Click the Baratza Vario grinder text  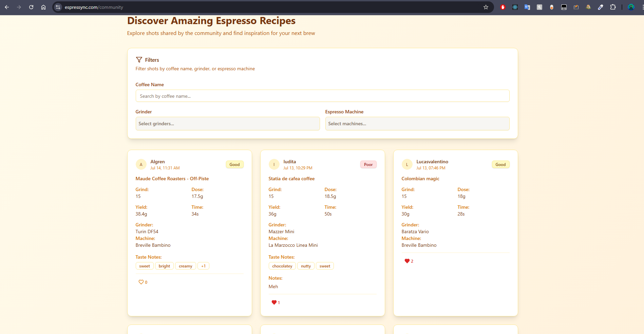click(x=415, y=231)
